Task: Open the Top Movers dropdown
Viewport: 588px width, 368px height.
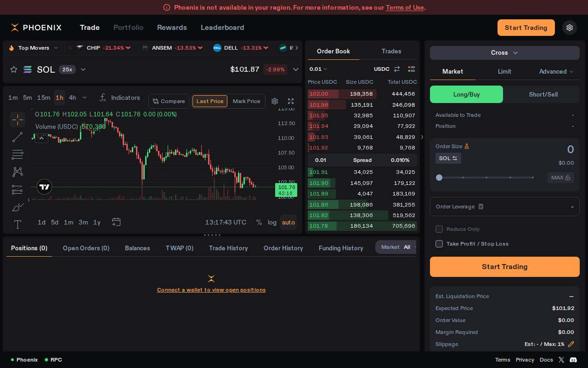Action: 33,48
